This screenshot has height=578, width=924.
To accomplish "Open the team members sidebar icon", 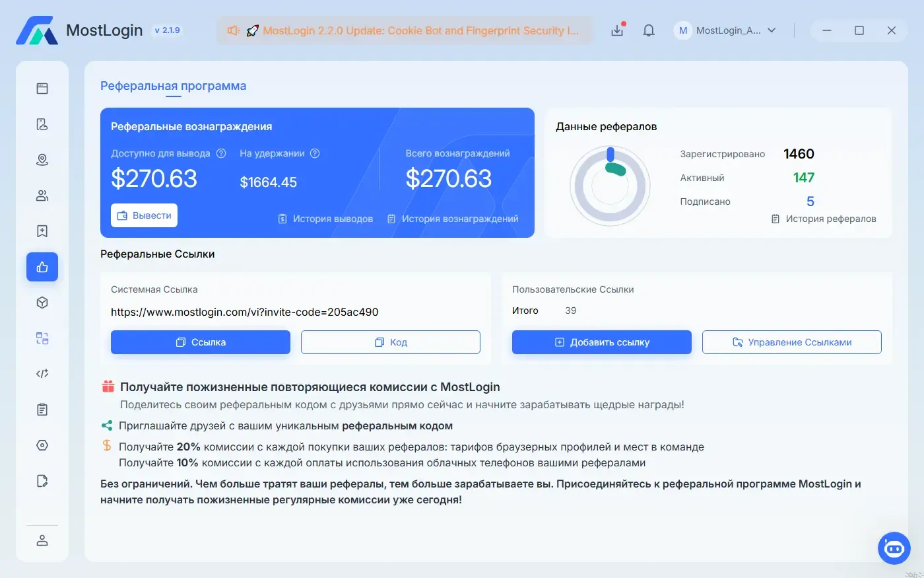I will point(42,196).
